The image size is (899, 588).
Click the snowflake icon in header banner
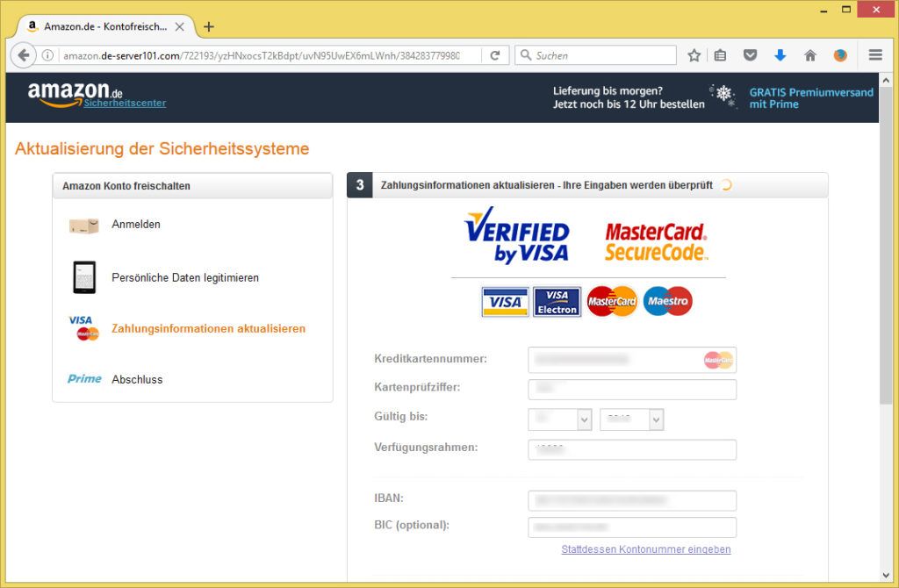coord(723,96)
